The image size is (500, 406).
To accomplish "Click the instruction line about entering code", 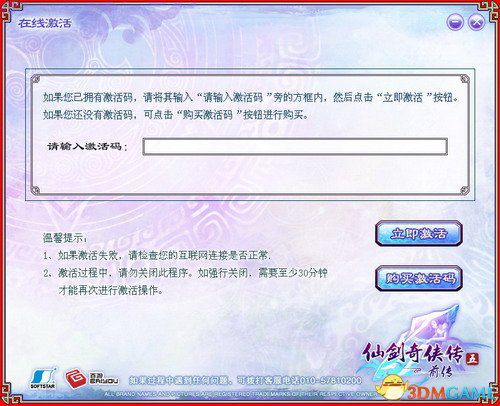I will click(251, 97).
